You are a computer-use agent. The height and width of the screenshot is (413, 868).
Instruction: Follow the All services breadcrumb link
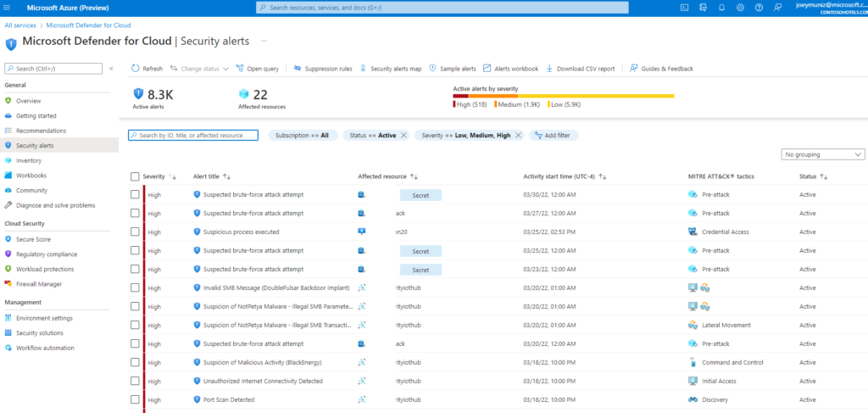pyautogui.click(x=20, y=25)
